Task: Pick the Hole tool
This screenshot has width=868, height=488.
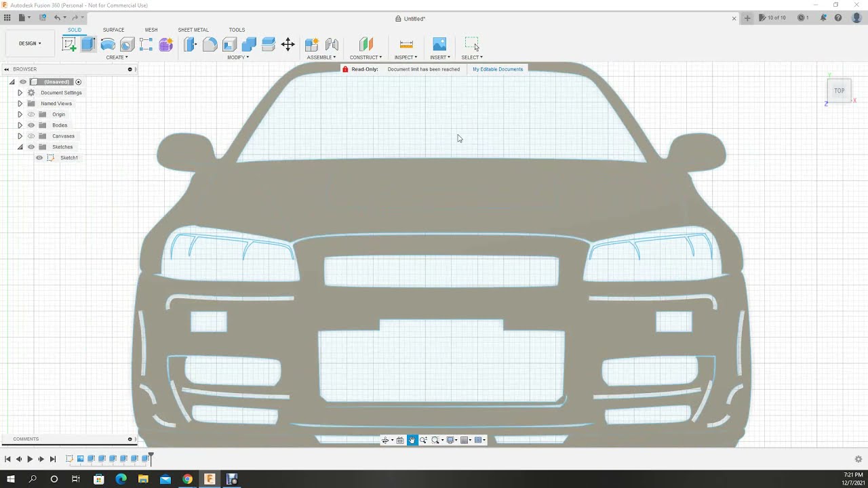Action: pyautogui.click(x=127, y=45)
